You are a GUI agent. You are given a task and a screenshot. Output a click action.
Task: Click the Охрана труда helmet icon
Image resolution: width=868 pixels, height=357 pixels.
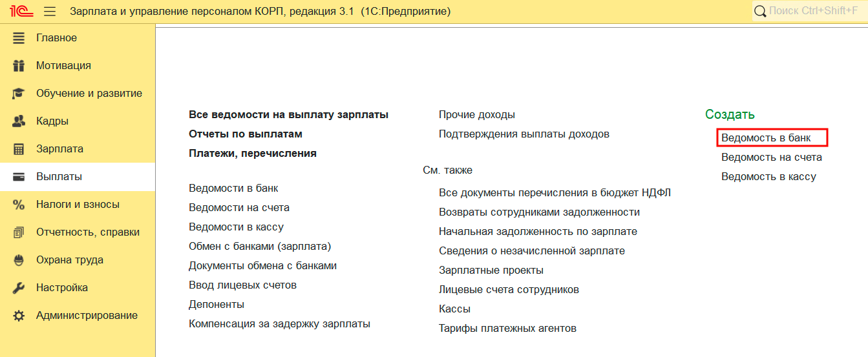click(19, 260)
